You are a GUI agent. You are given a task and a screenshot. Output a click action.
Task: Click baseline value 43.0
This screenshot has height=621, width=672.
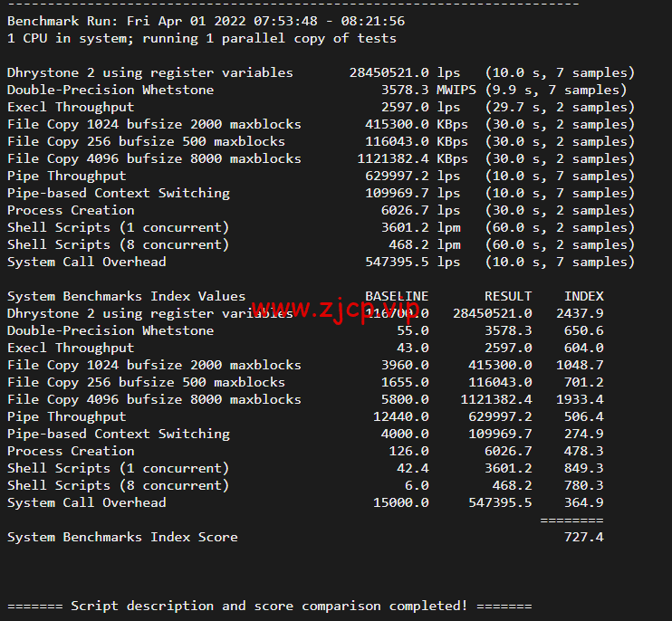(413, 348)
